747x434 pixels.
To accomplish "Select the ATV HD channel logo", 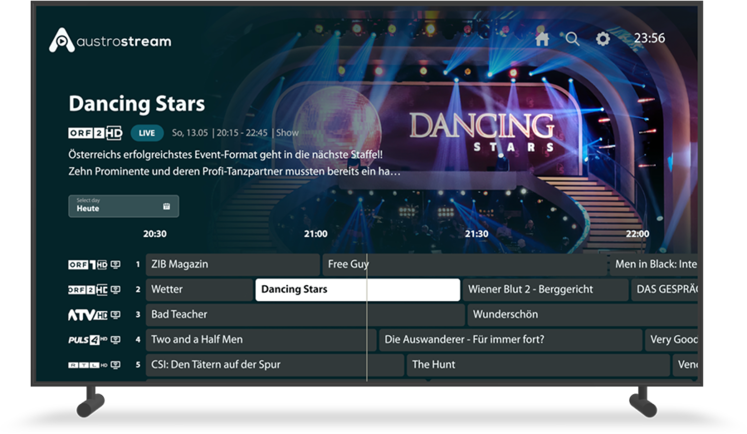I will [x=88, y=315].
